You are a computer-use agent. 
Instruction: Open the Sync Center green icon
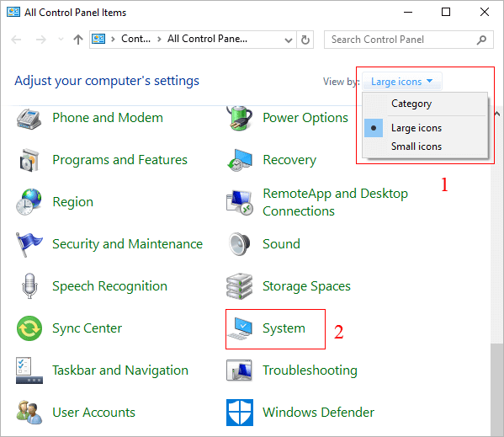[x=29, y=328]
